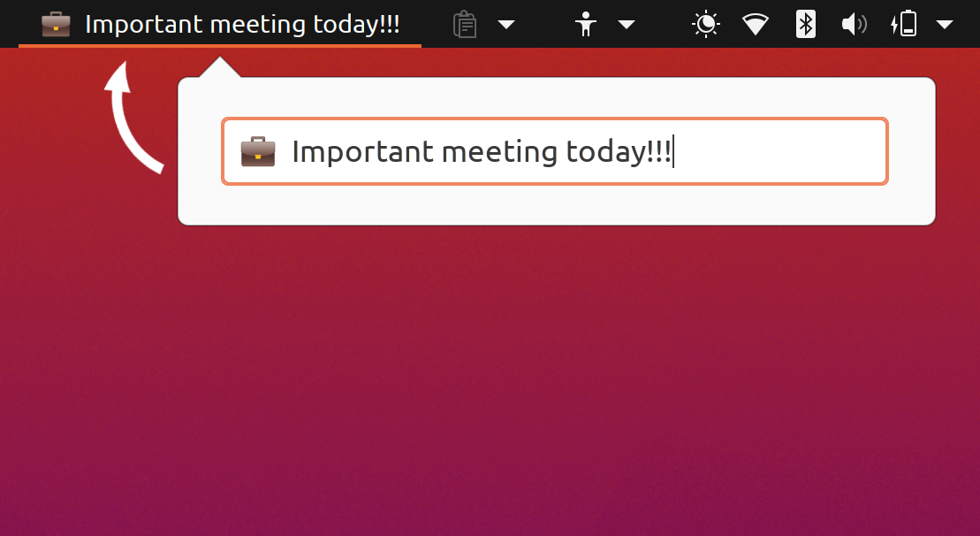This screenshot has width=980, height=536.
Task: Expand the arrow beside the clipboard icon
Action: 506,25
